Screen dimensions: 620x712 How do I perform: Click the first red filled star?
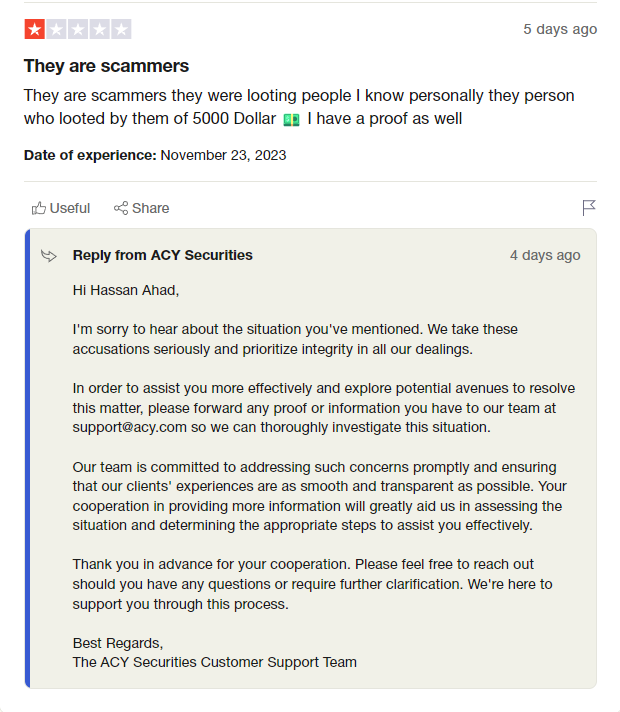[34, 30]
